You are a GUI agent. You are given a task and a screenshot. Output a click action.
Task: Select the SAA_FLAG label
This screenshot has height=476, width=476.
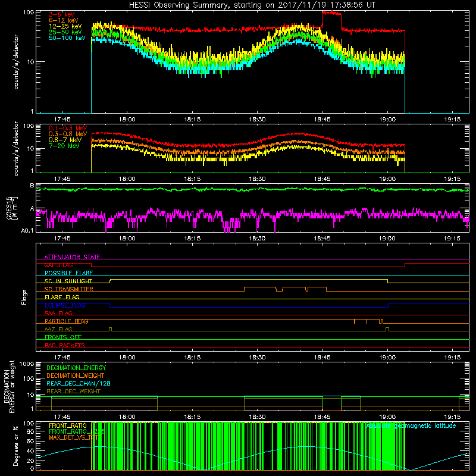click(58, 314)
